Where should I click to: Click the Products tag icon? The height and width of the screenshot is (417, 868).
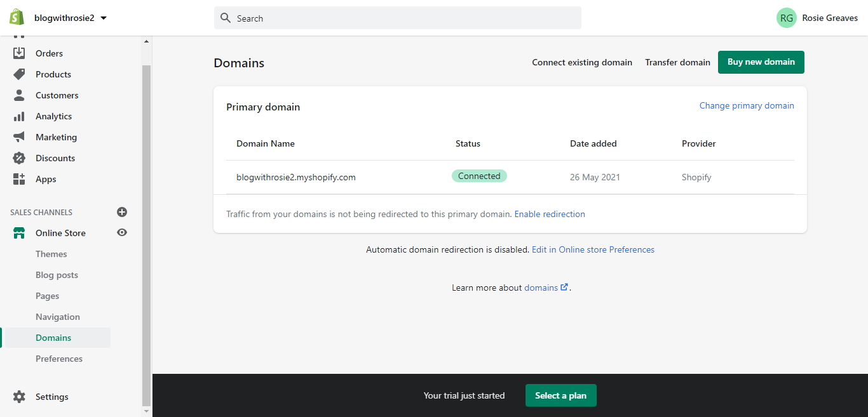pos(19,74)
